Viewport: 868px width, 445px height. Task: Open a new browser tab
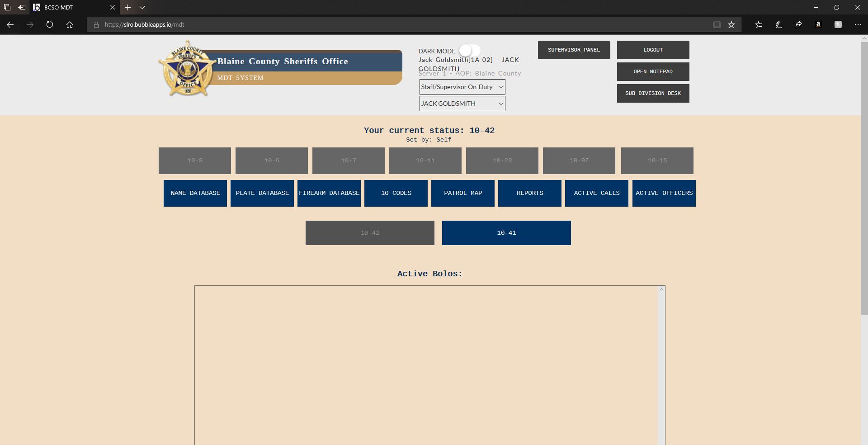click(128, 7)
